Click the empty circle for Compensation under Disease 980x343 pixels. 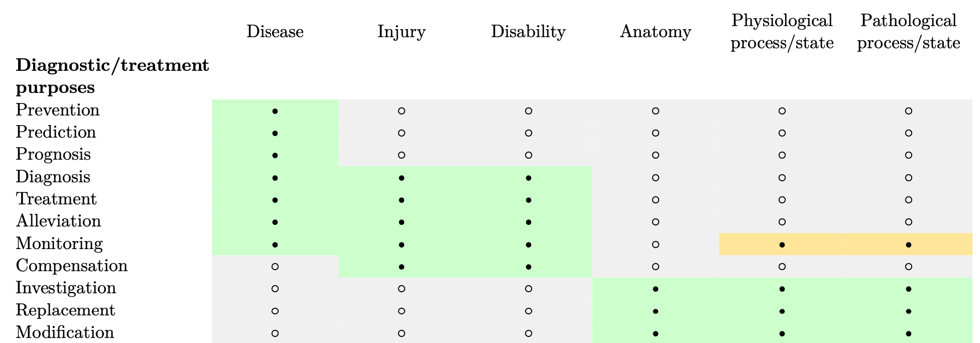[275, 267]
